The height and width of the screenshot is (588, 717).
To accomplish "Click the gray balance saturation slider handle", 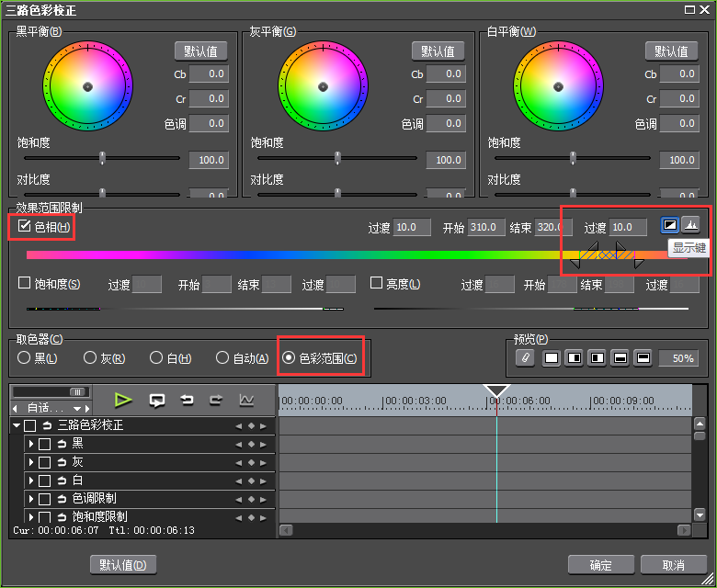I will click(337, 158).
